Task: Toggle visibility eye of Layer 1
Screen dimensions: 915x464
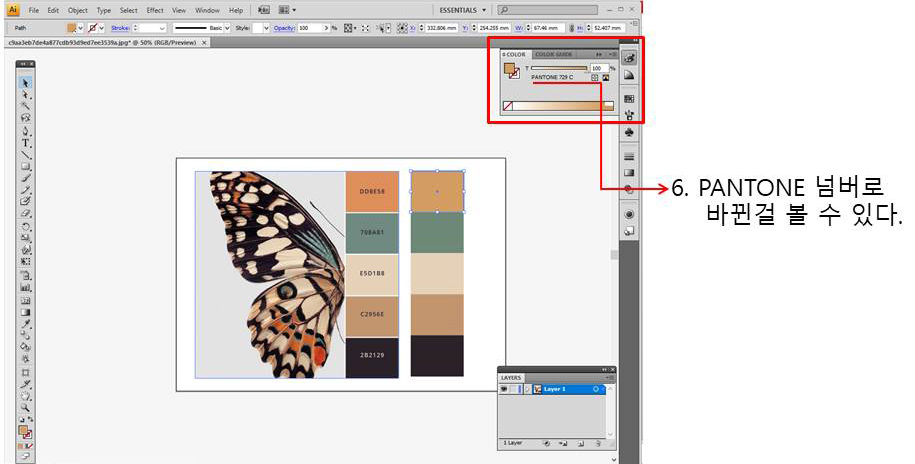Action: [x=504, y=389]
